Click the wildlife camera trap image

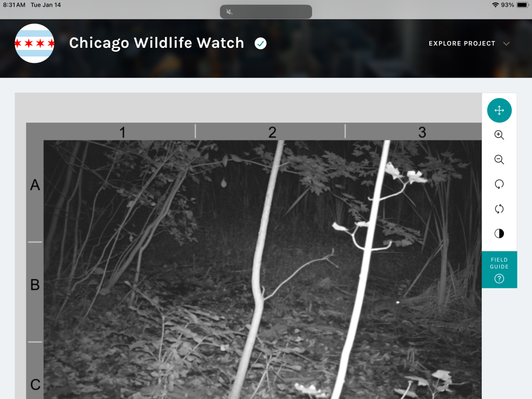(263, 269)
